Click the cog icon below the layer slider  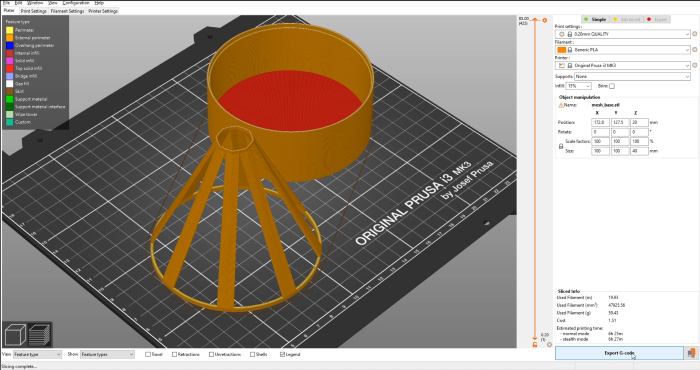(549, 345)
